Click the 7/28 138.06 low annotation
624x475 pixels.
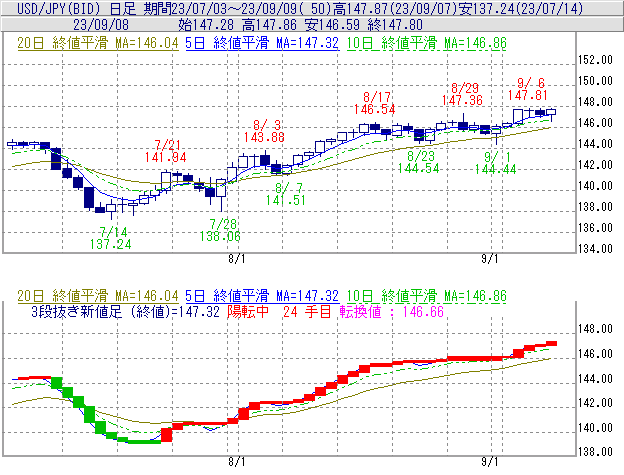tap(220, 230)
